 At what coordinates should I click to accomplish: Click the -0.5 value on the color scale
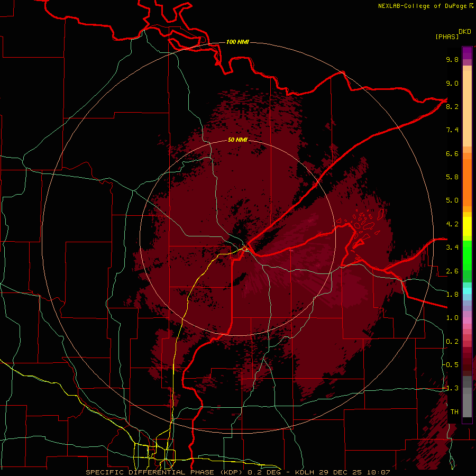pyautogui.click(x=451, y=365)
